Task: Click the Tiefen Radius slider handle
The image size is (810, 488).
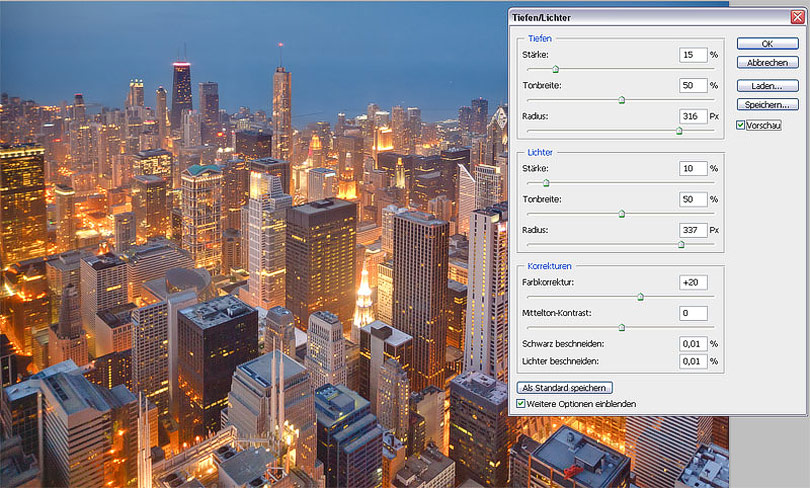Action: (x=679, y=131)
